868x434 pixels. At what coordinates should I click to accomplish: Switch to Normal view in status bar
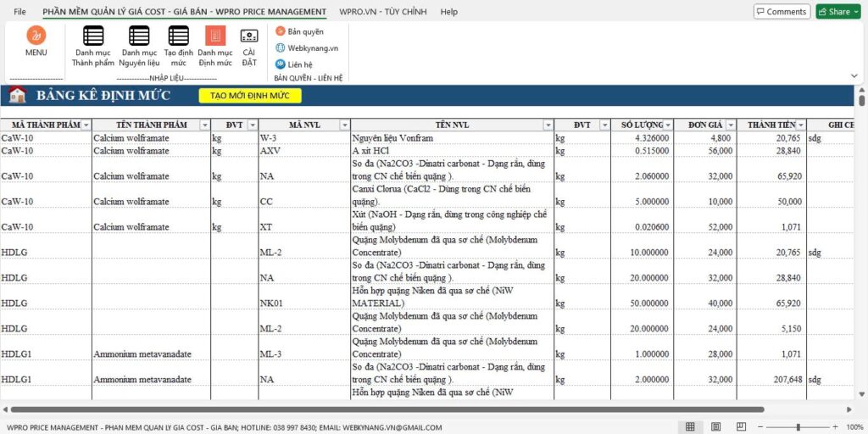(x=690, y=426)
